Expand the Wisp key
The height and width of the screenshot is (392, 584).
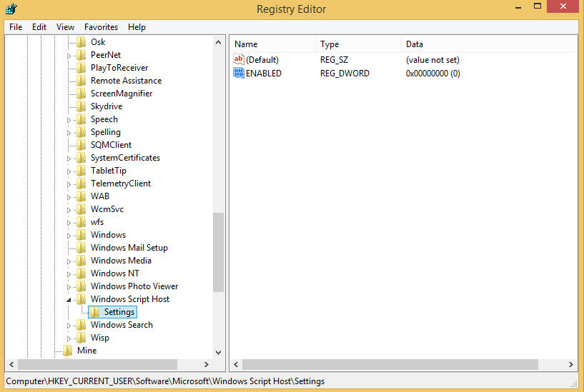click(69, 338)
